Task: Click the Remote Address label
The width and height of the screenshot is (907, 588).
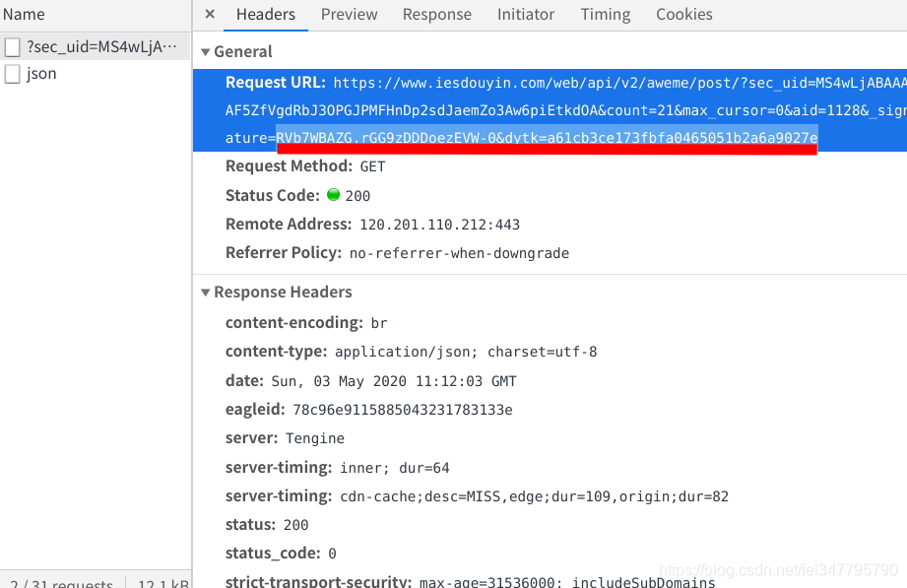Action: (289, 224)
